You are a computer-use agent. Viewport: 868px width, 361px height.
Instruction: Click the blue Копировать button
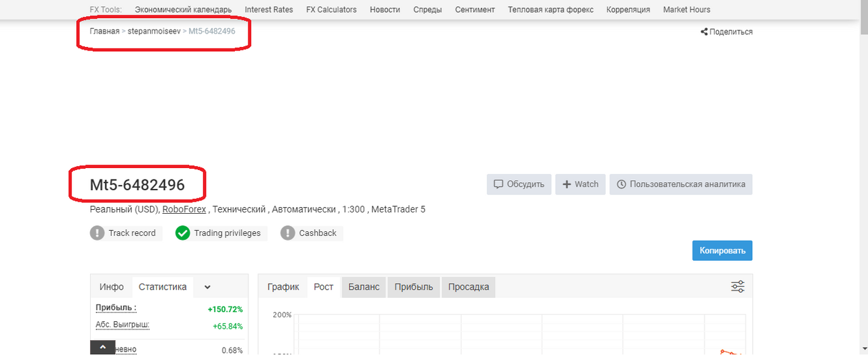point(723,251)
